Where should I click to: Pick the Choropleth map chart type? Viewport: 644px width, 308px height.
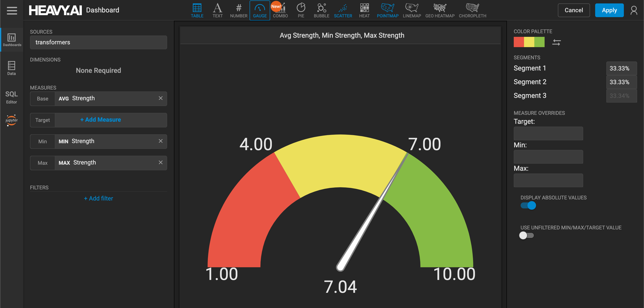click(472, 10)
